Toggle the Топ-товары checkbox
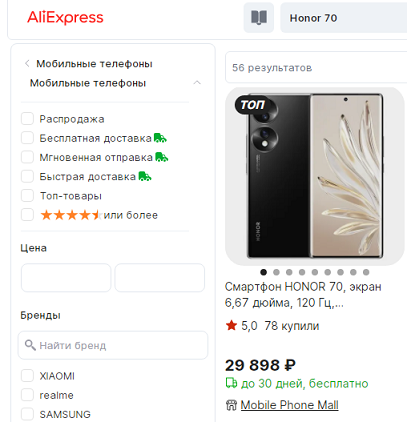 (x=27, y=196)
